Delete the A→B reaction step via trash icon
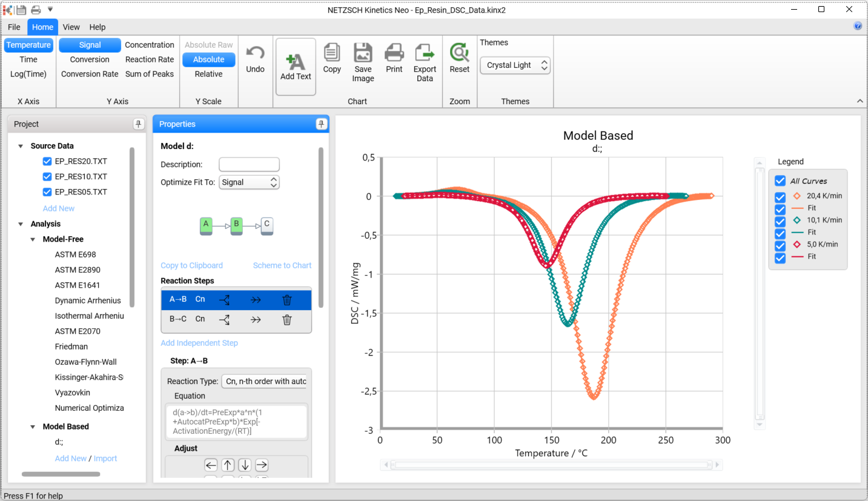The width and height of the screenshot is (868, 501). [287, 300]
